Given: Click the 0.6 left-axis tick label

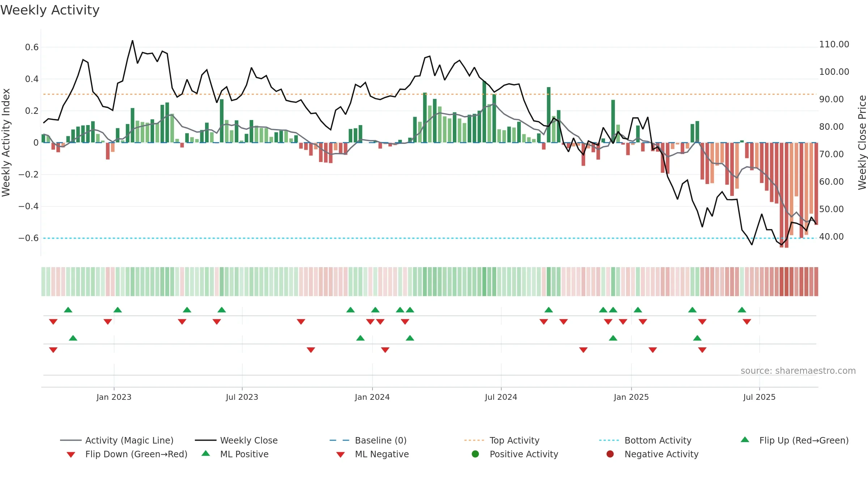Looking at the screenshot, I should pos(32,47).
